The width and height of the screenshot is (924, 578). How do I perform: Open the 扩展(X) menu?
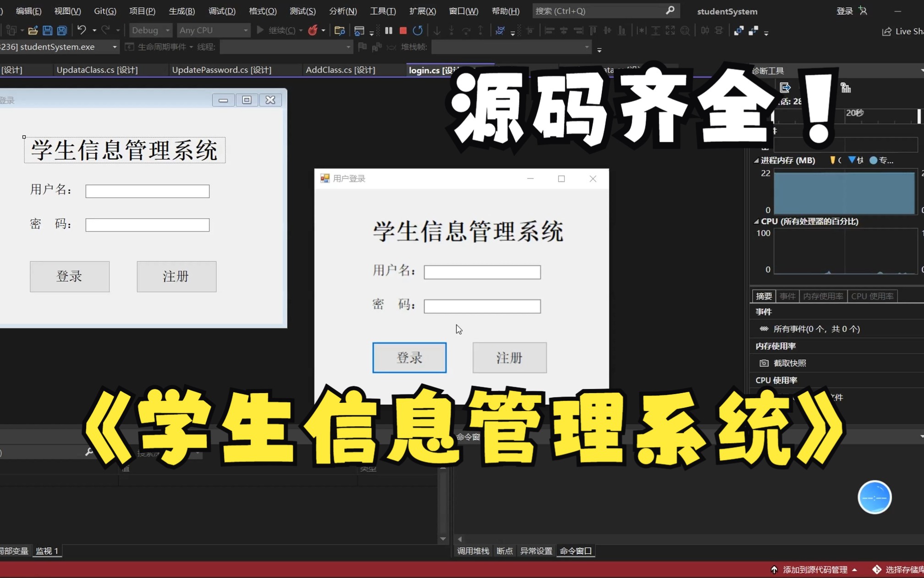click(x=423, y=11)
